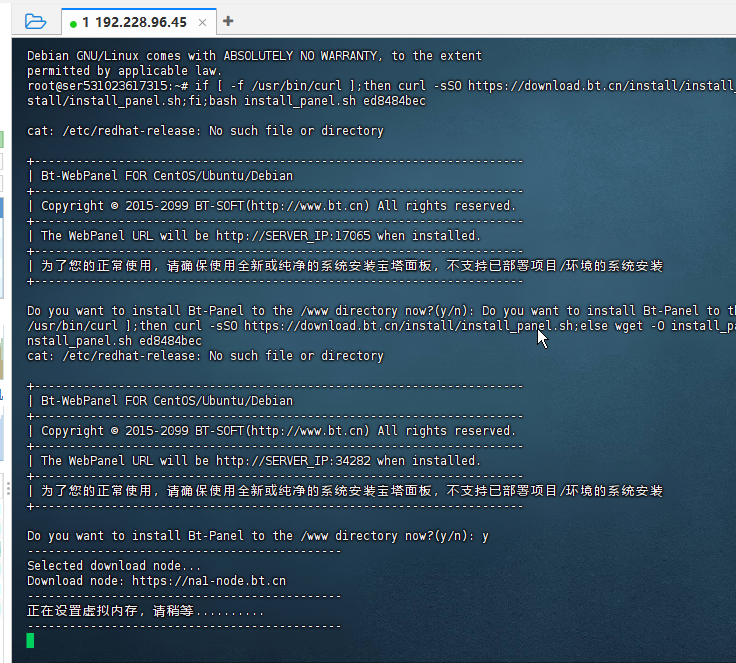
Task: Click the '正在设置虚拟内存，请稍等' status line
Action: [146, 611]
